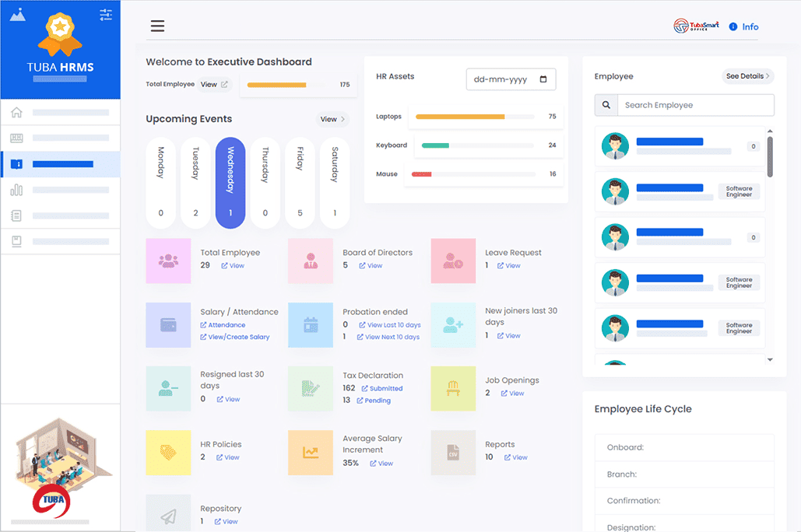Image resolution: width=801 pixels, height=532 pixels.
Task: Click View button beside Total Employee header
Action: click(214, 84)
